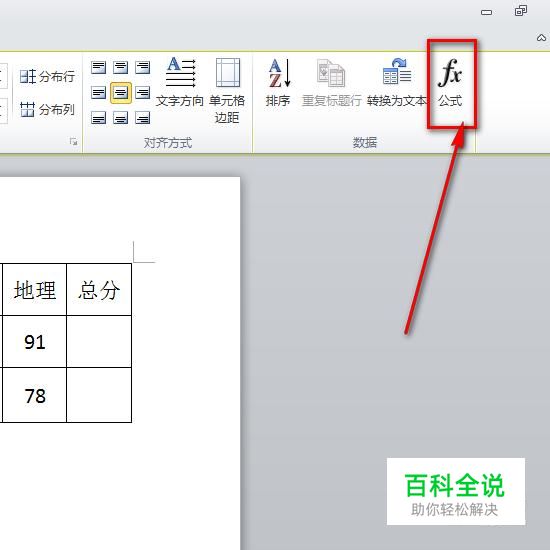Restore down the Word window
The image size is (550, 550).
coord(521,11)
